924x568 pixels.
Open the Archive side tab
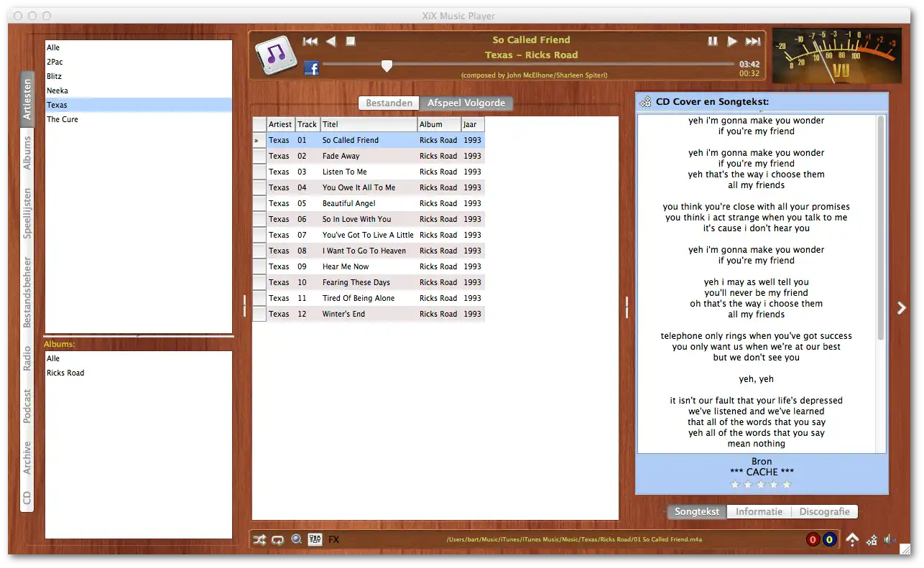click(x=27, y=457)
